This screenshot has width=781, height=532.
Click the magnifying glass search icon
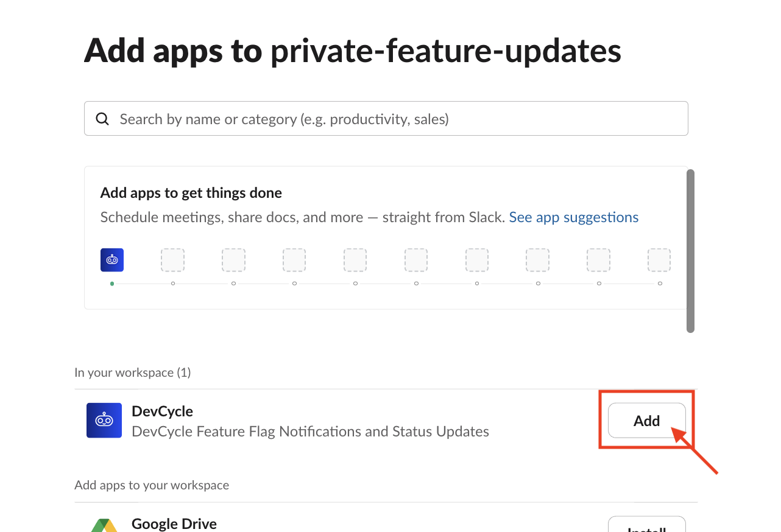pos(102,118)
